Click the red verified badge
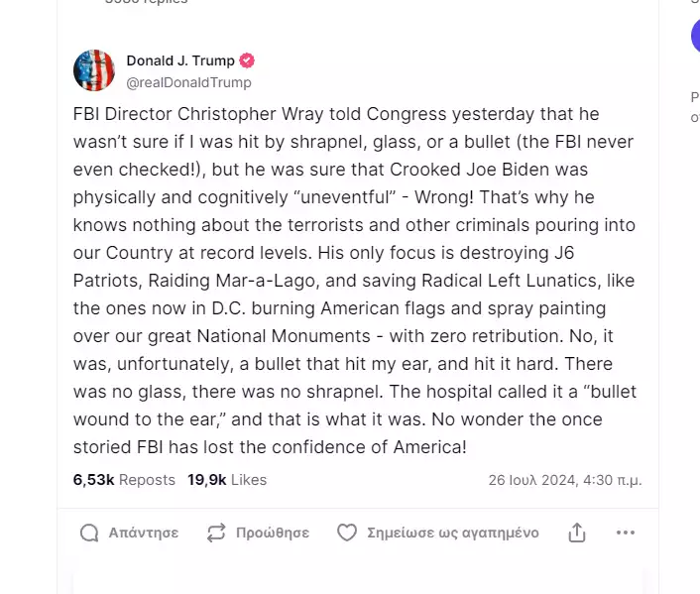 point(247,60)
